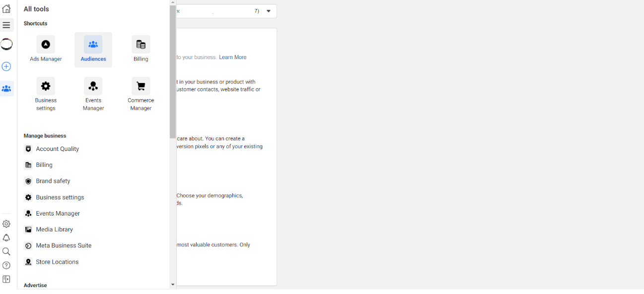Click the All tools panel scrollbar thumb
The height and width of the screenshot is (294, 644).
[x=173, y=72]
